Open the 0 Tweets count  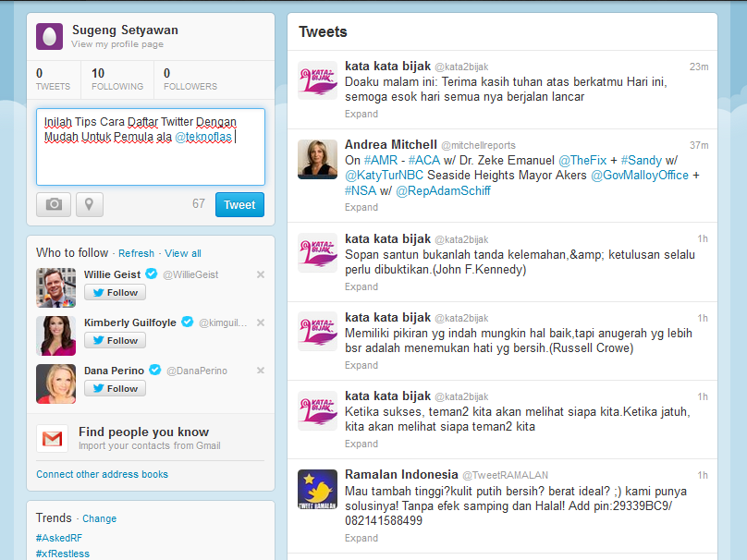[x=53, y=79]
